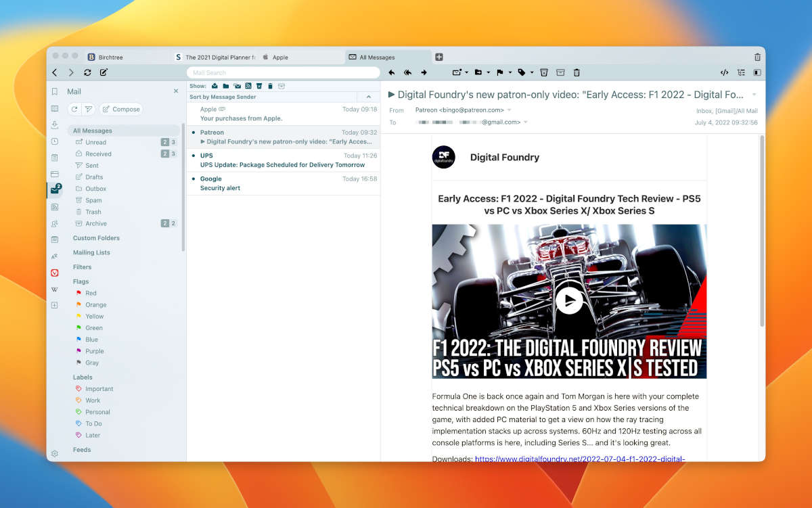Open the Unread mail folder

point(95,143)
